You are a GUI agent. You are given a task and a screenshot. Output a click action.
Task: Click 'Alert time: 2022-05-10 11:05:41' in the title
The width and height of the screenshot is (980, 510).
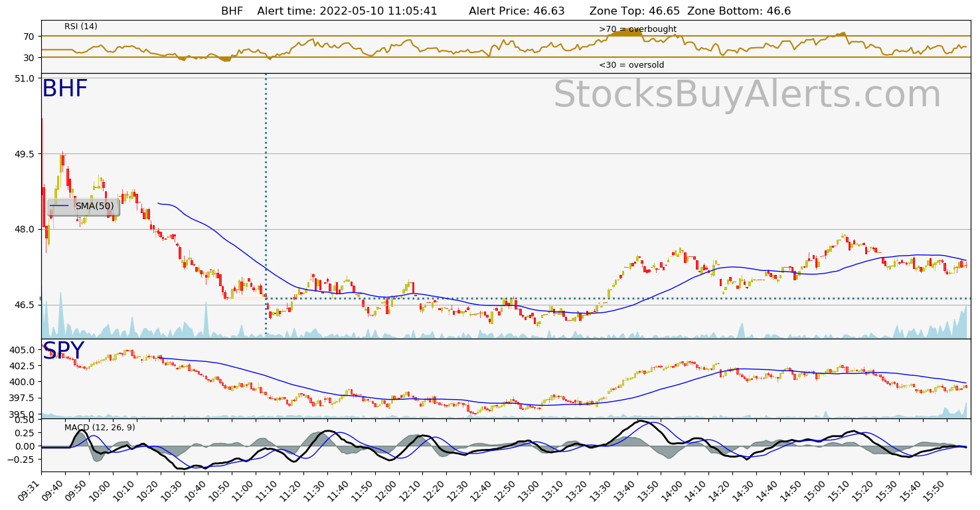[x=347, y=11]
